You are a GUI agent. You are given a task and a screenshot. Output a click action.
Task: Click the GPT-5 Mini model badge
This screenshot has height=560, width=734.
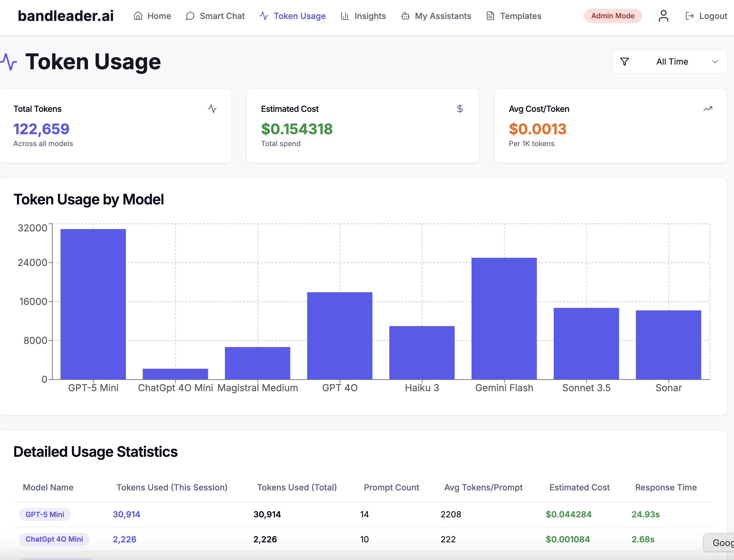pos(45,514)
